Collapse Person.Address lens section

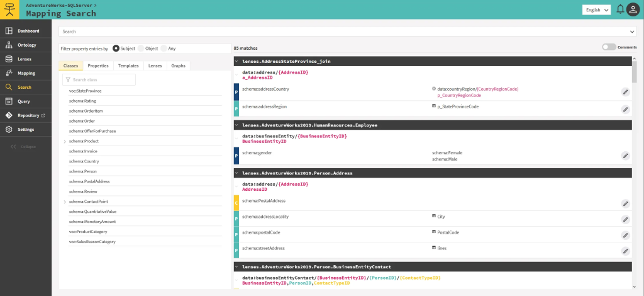(236, 173)
